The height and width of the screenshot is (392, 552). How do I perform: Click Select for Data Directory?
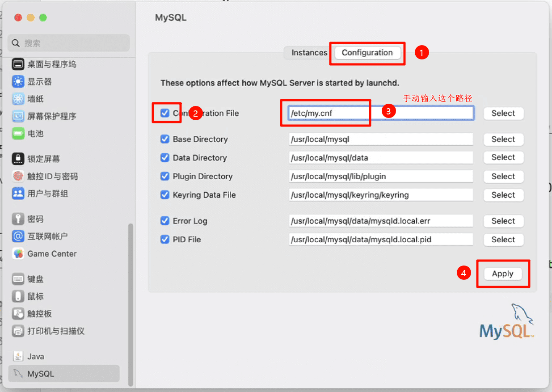[503, 157]
